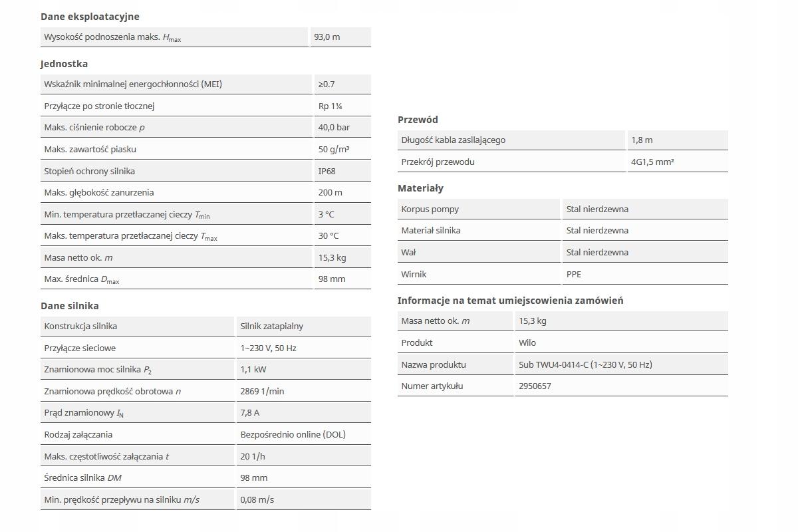Click product name "Sub TWU4-0414-C" value
The width and height of the screenshot is (798, 532).
coord(585,364)
